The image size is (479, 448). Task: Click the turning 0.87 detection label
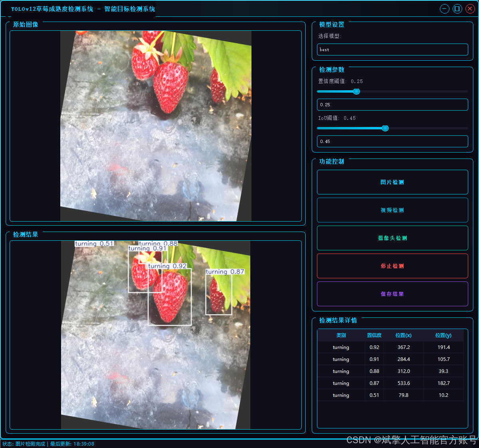[x=225, y=272]
